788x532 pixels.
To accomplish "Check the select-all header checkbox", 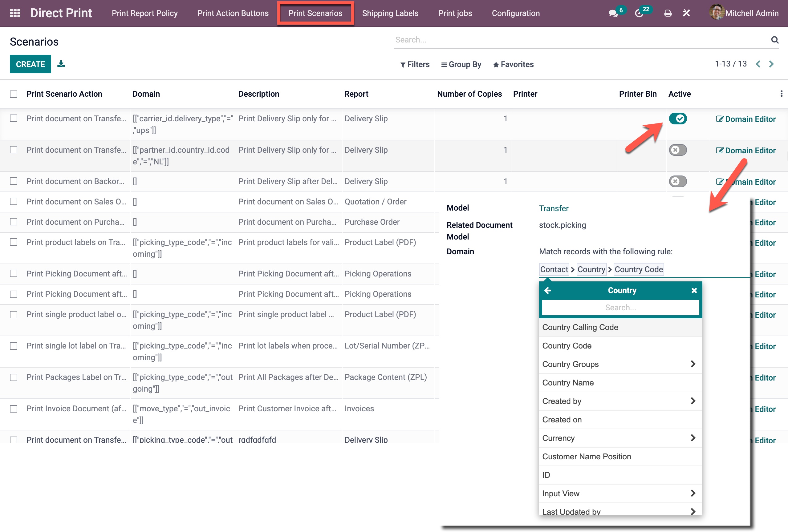I will [x=14, y=94].
